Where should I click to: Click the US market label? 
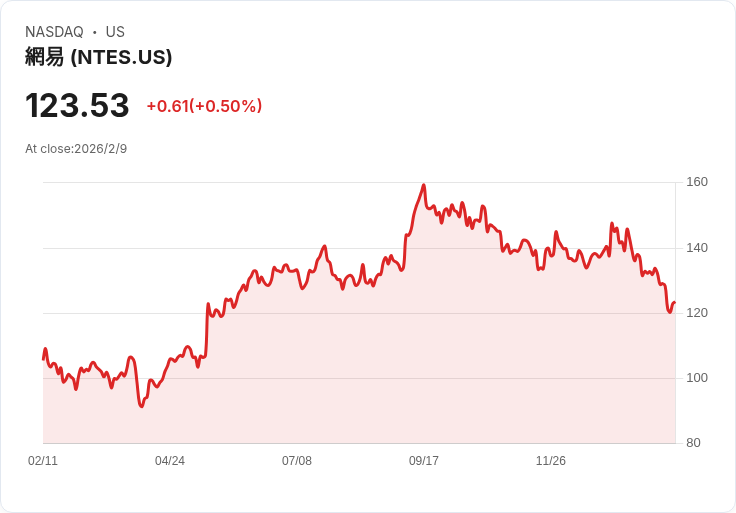pos(115,32)
